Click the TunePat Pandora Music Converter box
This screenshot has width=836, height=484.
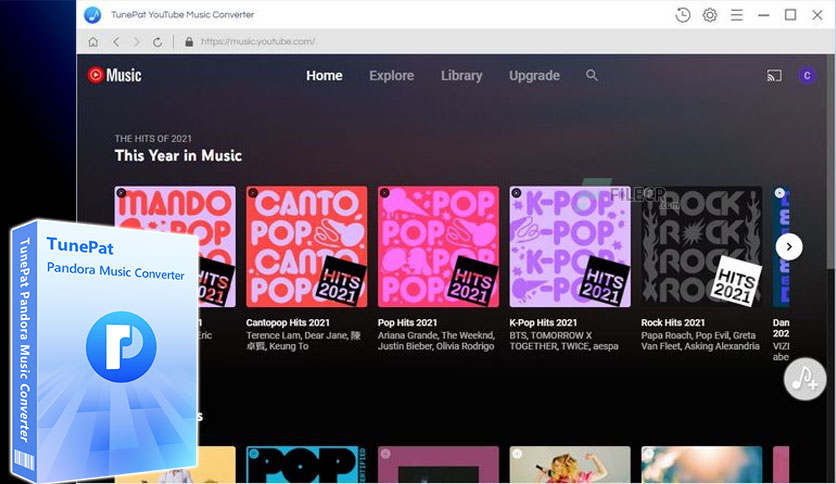tap(104, 351)
